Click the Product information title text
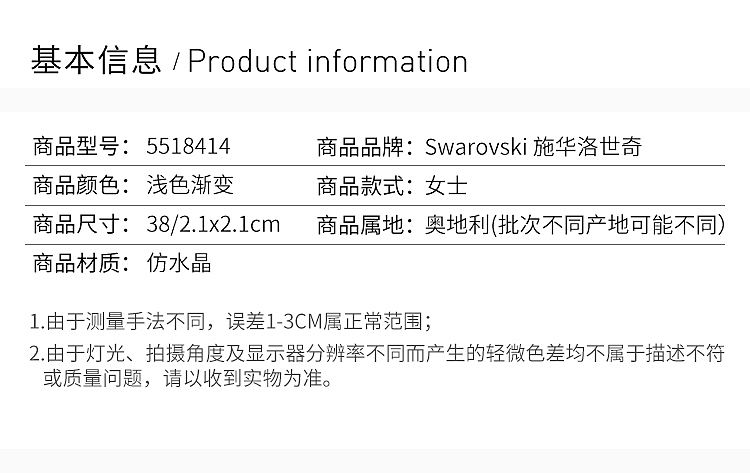The image size is (750, 473). pos(328,61)
